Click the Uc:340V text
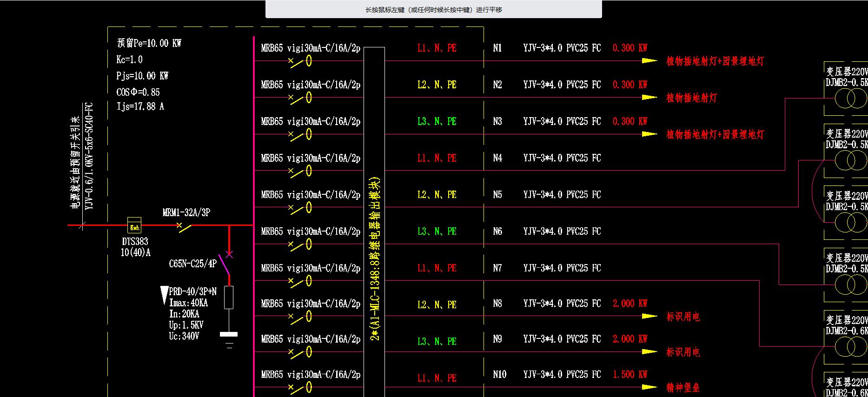This screenshot has height=397, width=868. pyautogui.click(x=184, y=336)
